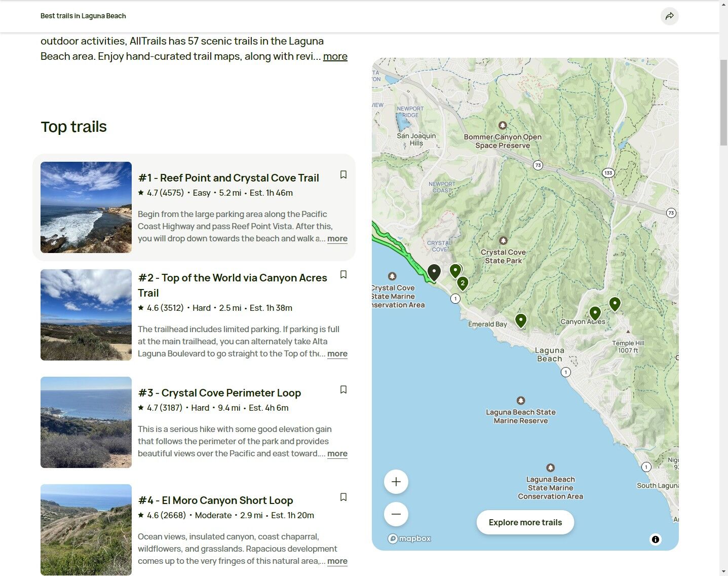Open the El Moro Canyon Short Loop photo thumbnail
728x576 pixels.
click(x=86, y=530)
